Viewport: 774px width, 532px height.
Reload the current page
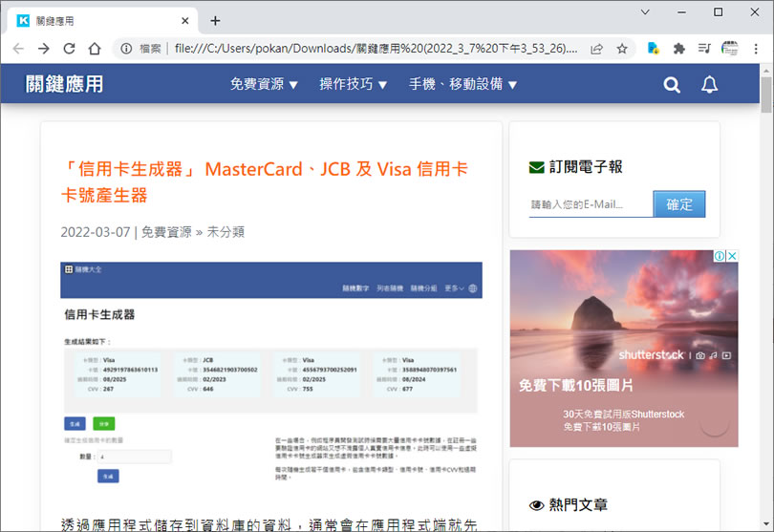click(69, 49)
